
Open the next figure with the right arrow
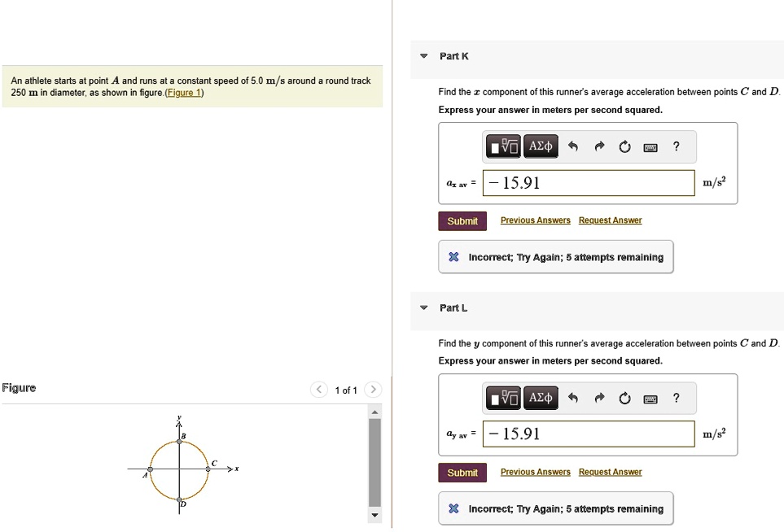pos(373,390)
